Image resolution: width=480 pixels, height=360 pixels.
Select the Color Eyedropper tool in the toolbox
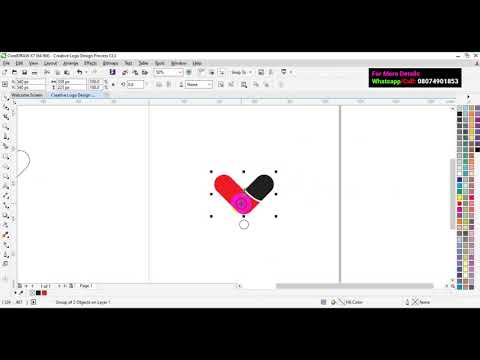coord(6,235)
